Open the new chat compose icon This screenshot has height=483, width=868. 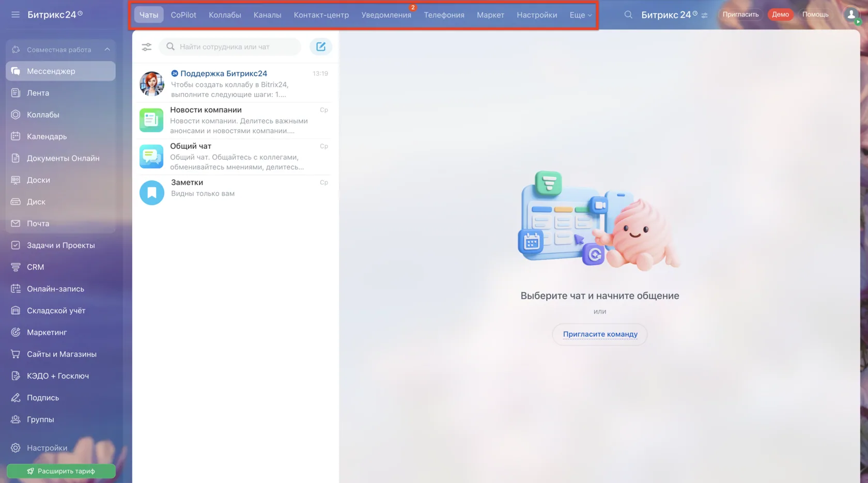[321, 46]
